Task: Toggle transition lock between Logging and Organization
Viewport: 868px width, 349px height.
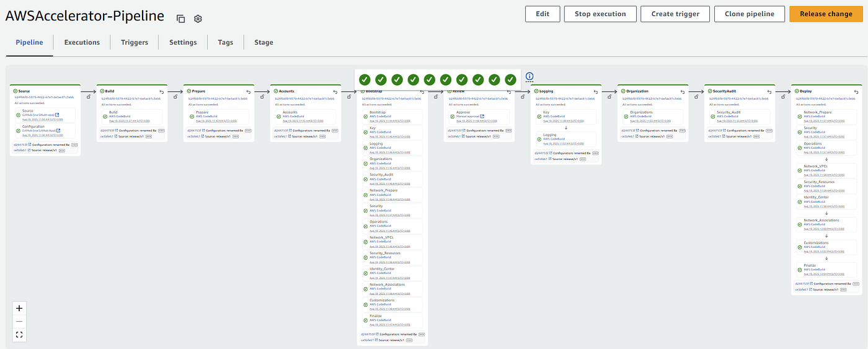Action: (x=608, y=96)
